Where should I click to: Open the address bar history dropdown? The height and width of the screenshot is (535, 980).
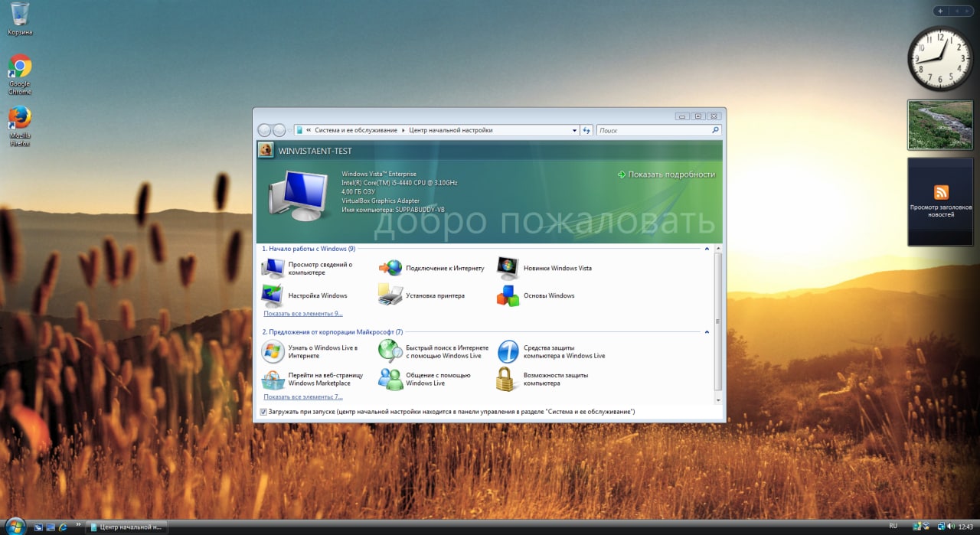pos(575,130)
